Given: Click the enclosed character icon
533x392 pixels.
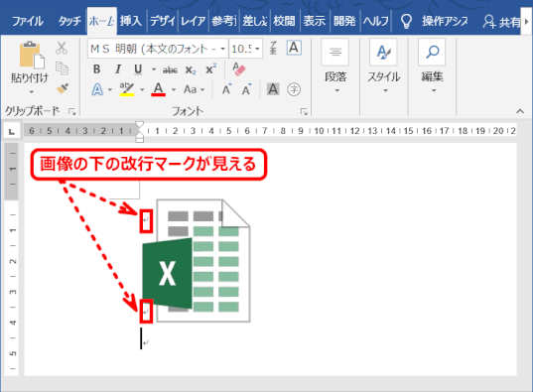Looking at the screenshot, I should coord(294,89).
